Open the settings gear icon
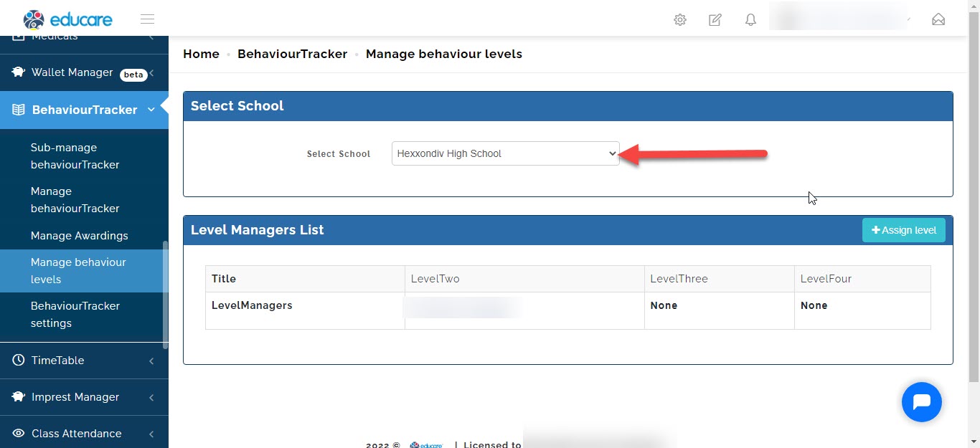Viewport: 980px width, 448px height. pos(680,20)
